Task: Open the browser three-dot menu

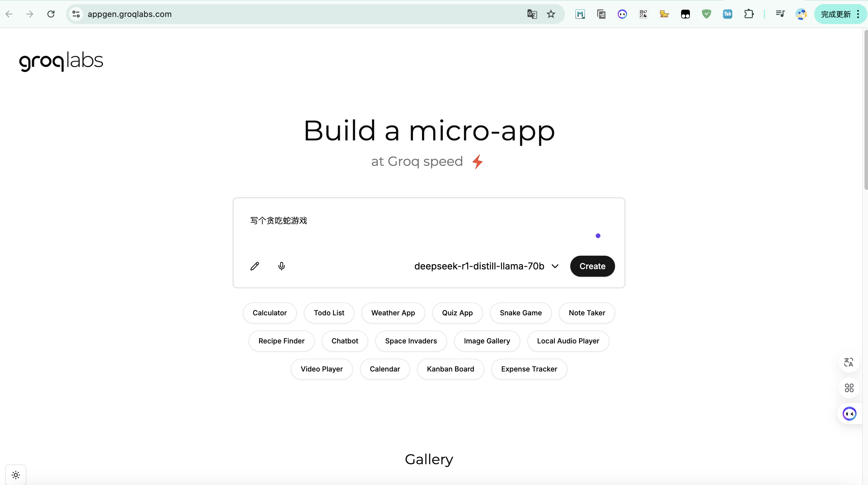Action: tap(858, 14)
